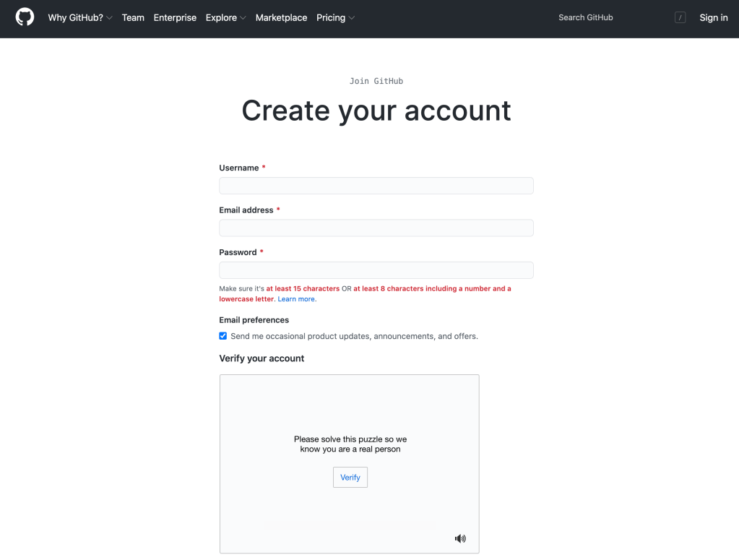Open the password Learn more link
Screen dimensions: 739x560
pos(296,299)
